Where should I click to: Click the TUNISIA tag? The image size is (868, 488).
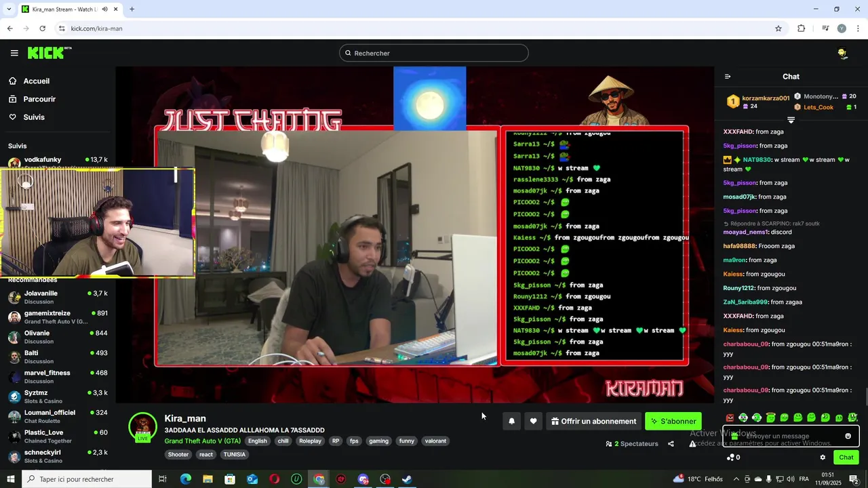(x=235, y=454)
